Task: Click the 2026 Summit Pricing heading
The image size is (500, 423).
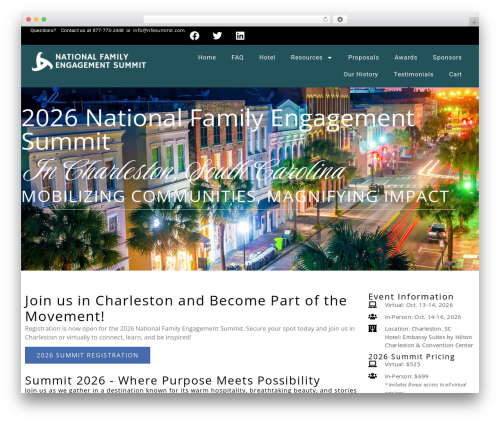Action: 411,356
